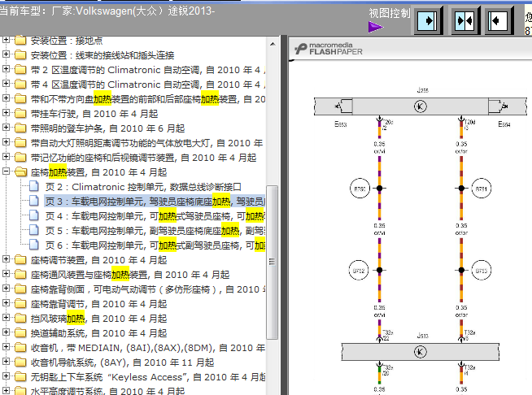This screenshot has width=532, height=395.
Task: Expand the 带照明的登车护条 folder node
Action: [x=6, y=127]
